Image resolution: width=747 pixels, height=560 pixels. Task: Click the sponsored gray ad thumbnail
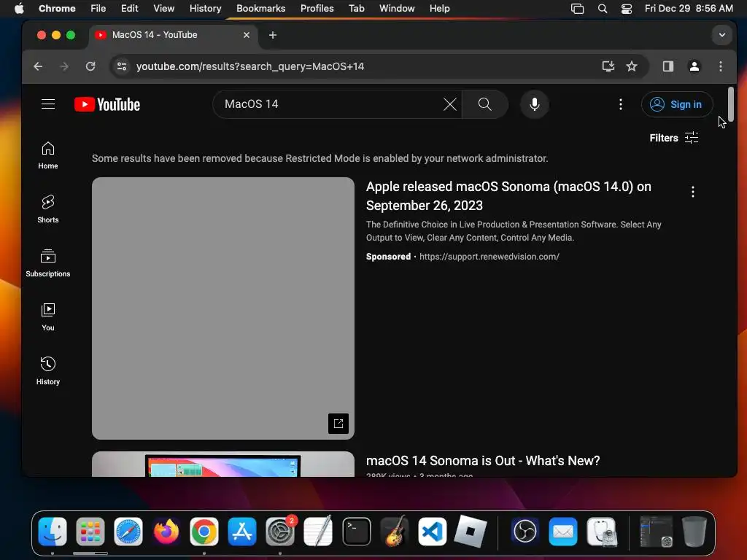[x=223, y=308]
